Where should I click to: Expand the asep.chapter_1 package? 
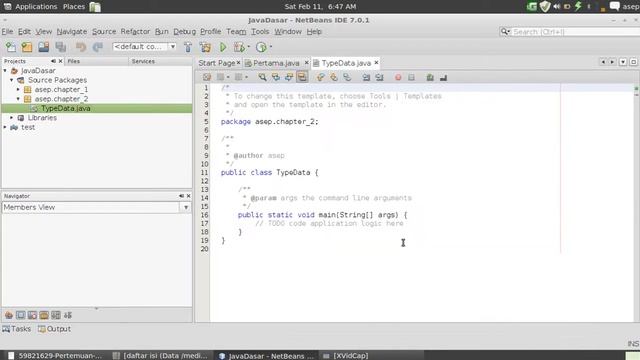click(18, 89)
